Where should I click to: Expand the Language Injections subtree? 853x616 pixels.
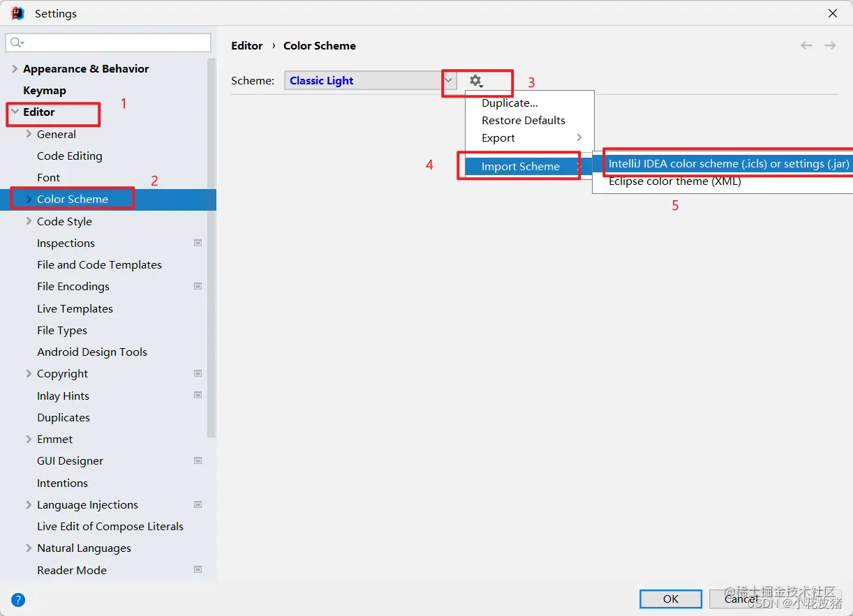point(29,504)
